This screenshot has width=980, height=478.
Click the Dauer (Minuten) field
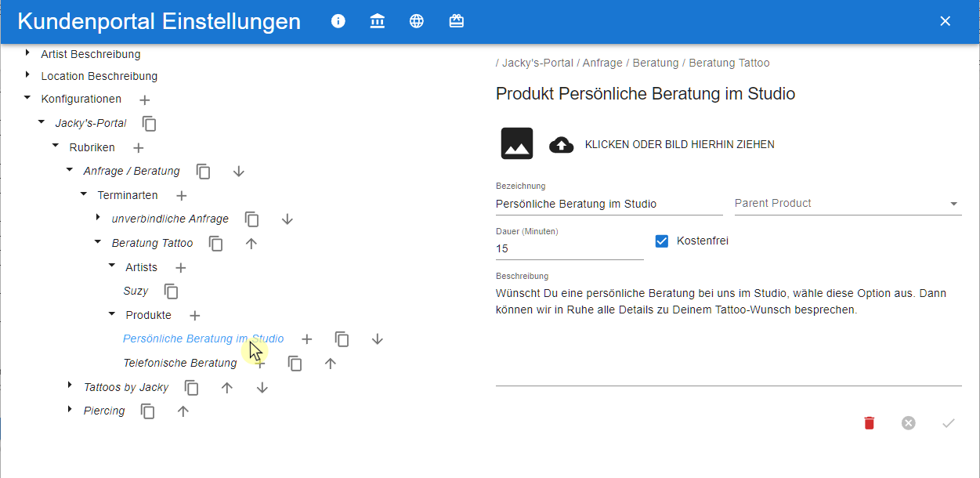[570, 248]
